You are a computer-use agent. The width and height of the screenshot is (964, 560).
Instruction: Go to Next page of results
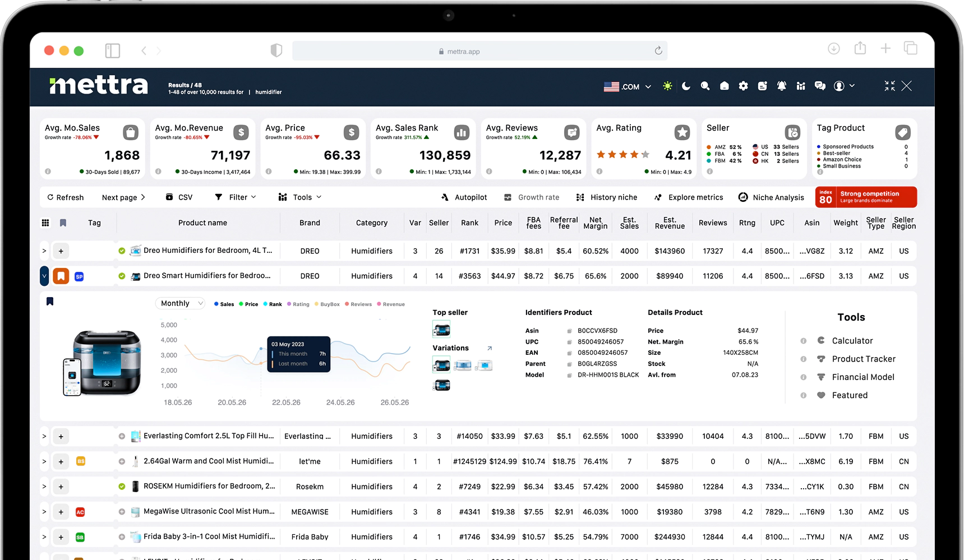point(123,197)
